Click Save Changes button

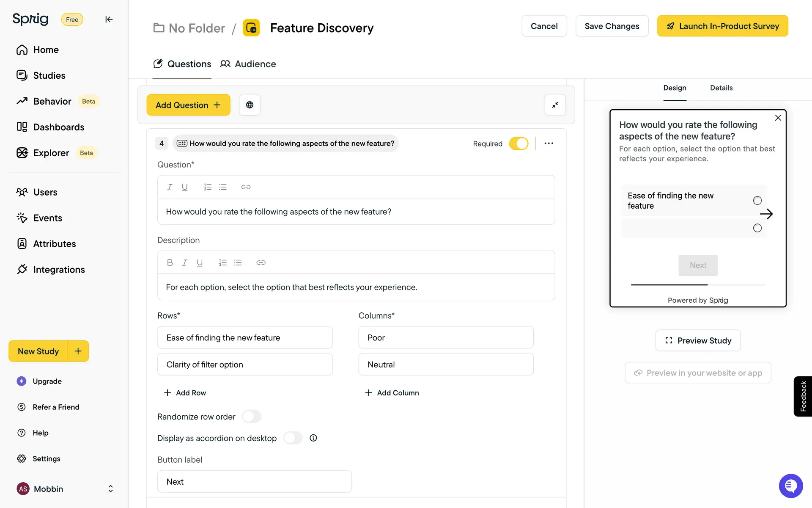(x=612, y=26)
